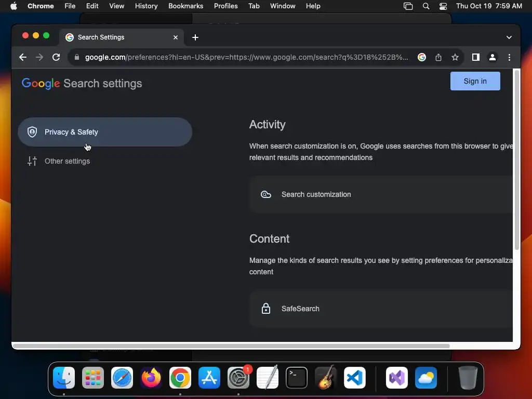532x399 pixels.
Task: Click Chrome icon in the Dock
Action: 180,378
